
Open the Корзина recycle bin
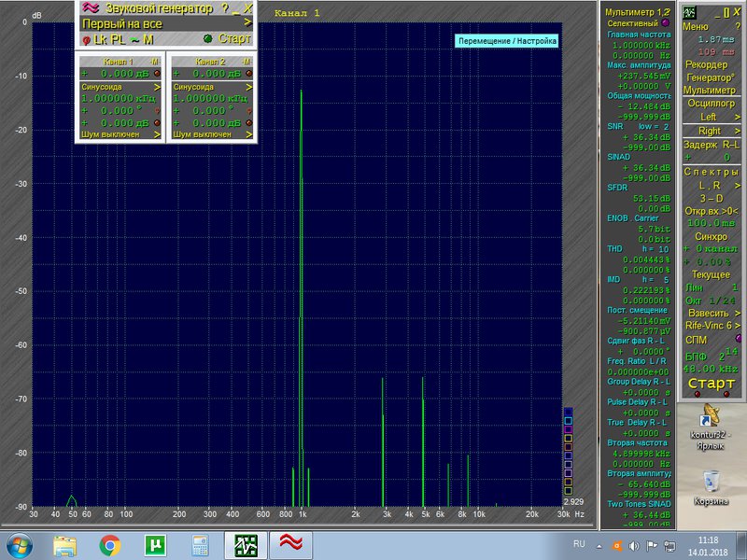(711, 487)
